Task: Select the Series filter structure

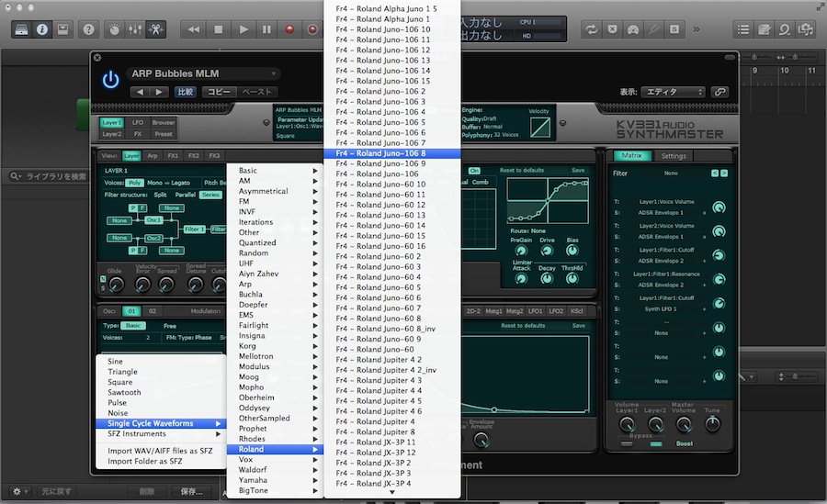Action: point(210,195)
